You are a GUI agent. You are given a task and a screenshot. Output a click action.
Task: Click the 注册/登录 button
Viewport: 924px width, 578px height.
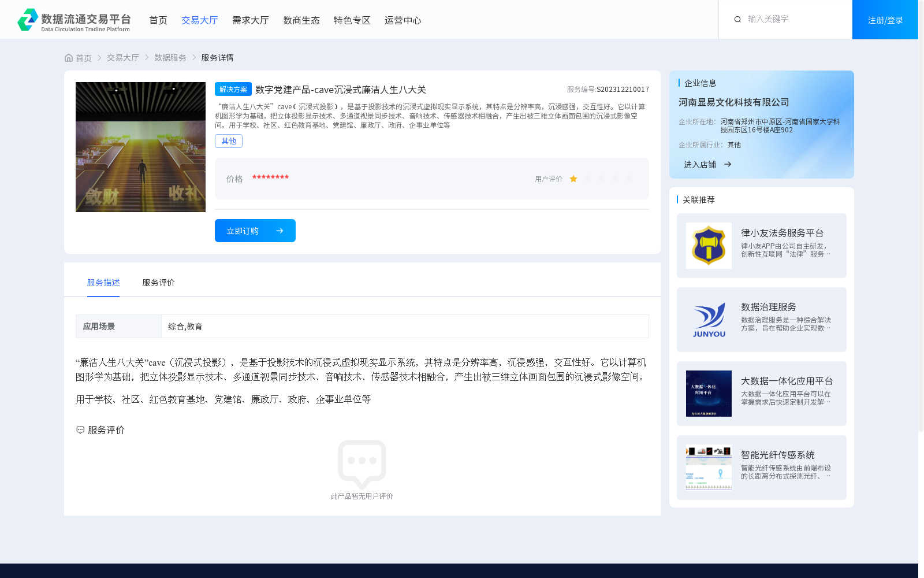885,20
